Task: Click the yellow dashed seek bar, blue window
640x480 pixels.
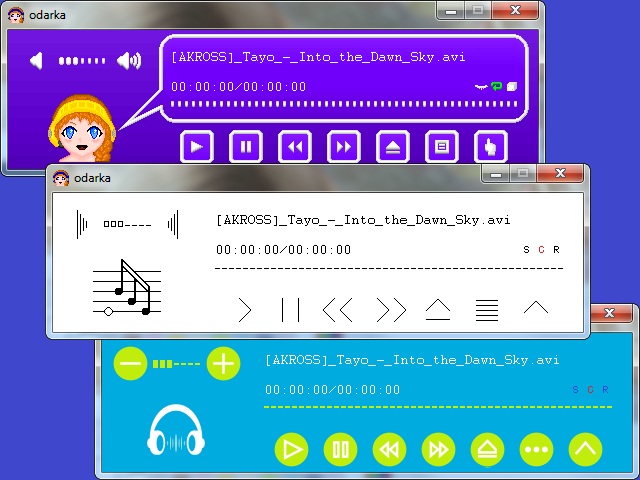Action: pyautogui.click(x=438, y=407)
